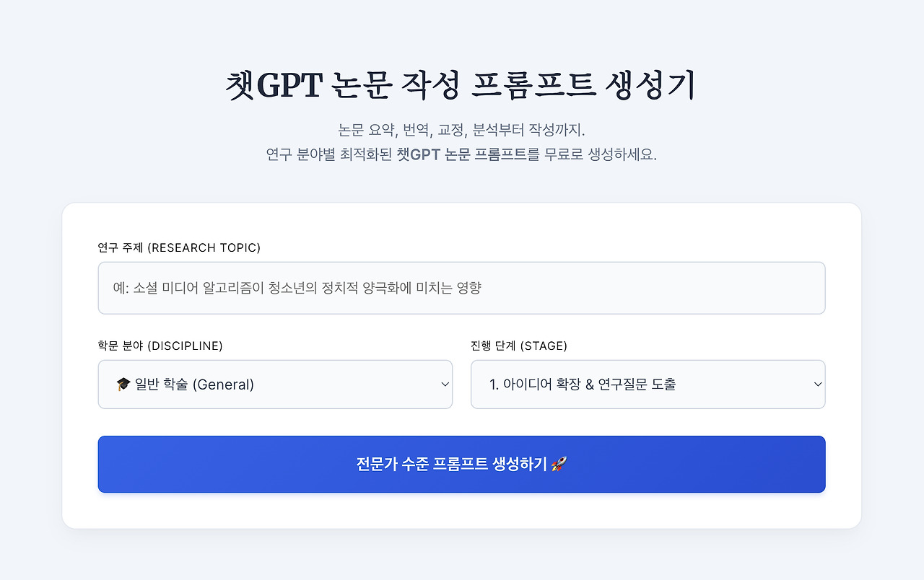Expand the chevron on the discipline combo box

(445, 384)
